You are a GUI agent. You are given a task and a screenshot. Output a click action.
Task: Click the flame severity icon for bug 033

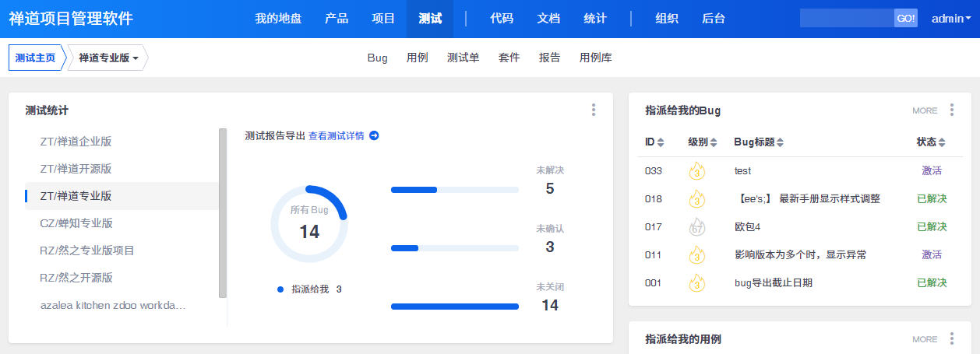696,171
